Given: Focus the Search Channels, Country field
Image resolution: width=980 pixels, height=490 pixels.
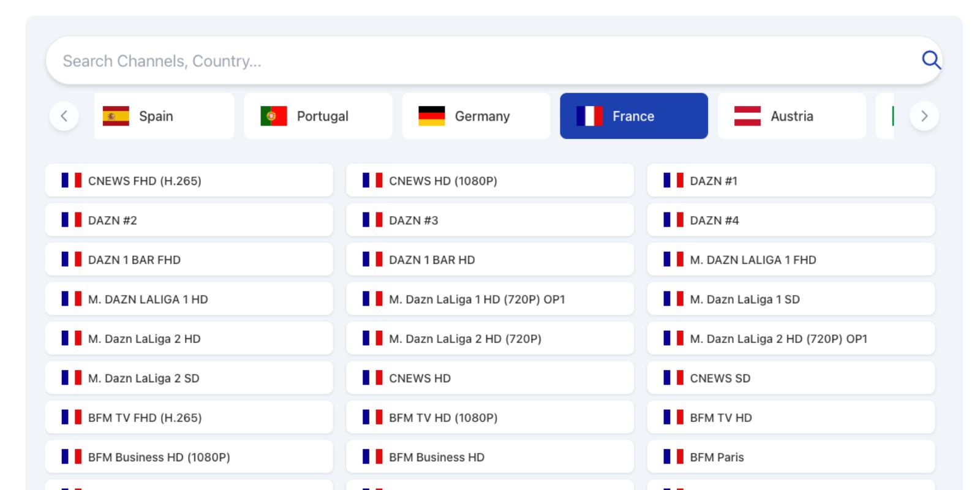Looking at the screenshot, I should click(478, 61).
